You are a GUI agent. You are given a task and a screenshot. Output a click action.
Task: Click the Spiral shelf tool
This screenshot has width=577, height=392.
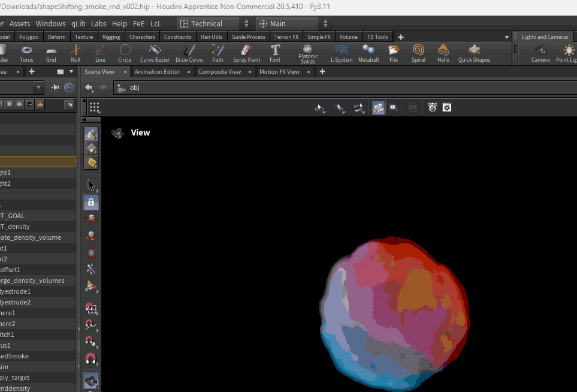(x=418, y=53)
